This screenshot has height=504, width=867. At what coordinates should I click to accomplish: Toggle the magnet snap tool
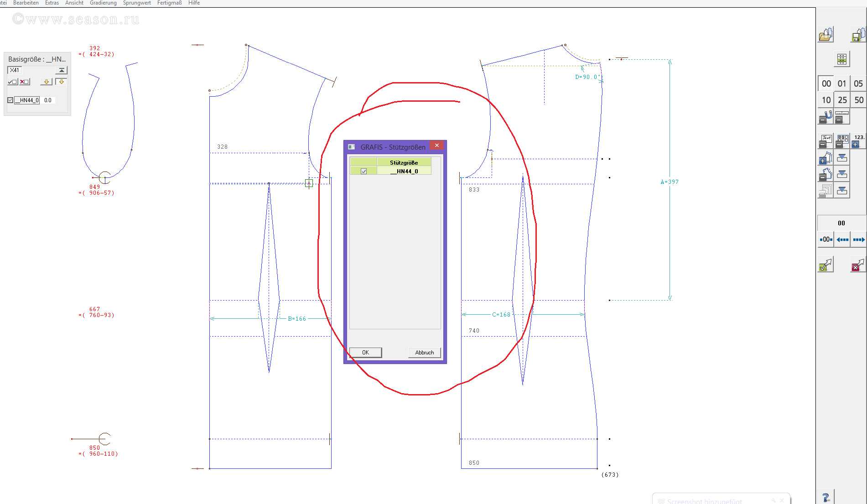(825, 117)
